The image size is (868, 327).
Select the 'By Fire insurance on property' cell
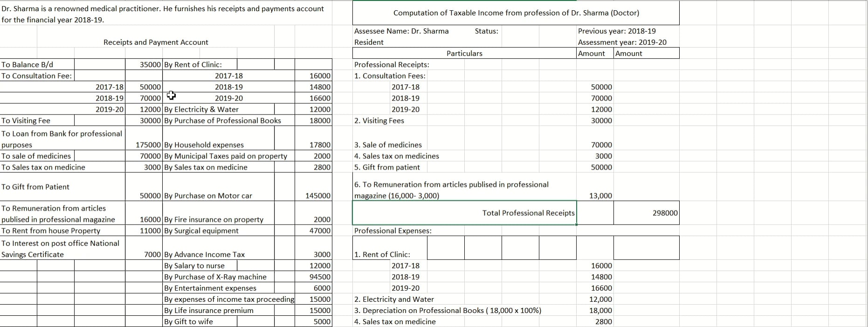[x=214, y=219]
